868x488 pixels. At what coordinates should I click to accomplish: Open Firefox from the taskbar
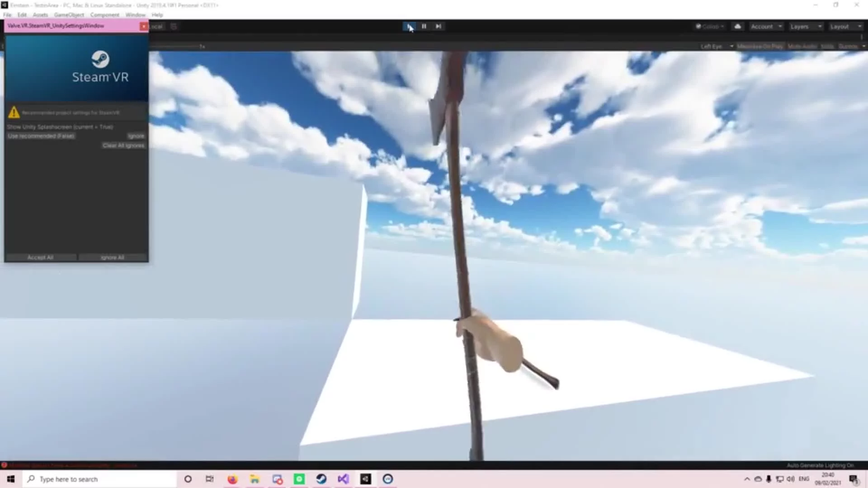[232, 479]
